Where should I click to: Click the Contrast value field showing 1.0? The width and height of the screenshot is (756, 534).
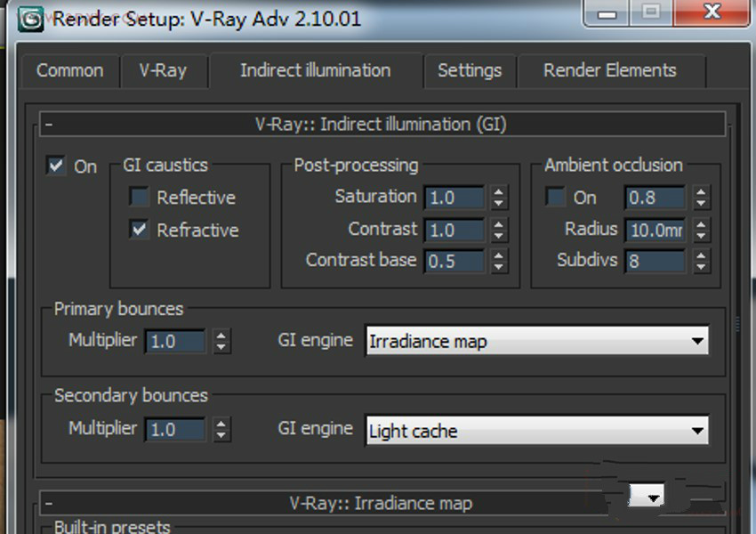tap(454, 230)
